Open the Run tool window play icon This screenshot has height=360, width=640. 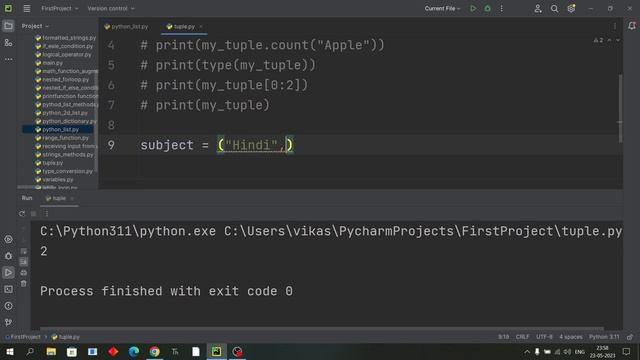pyautogui.click(x=8, y=273)
